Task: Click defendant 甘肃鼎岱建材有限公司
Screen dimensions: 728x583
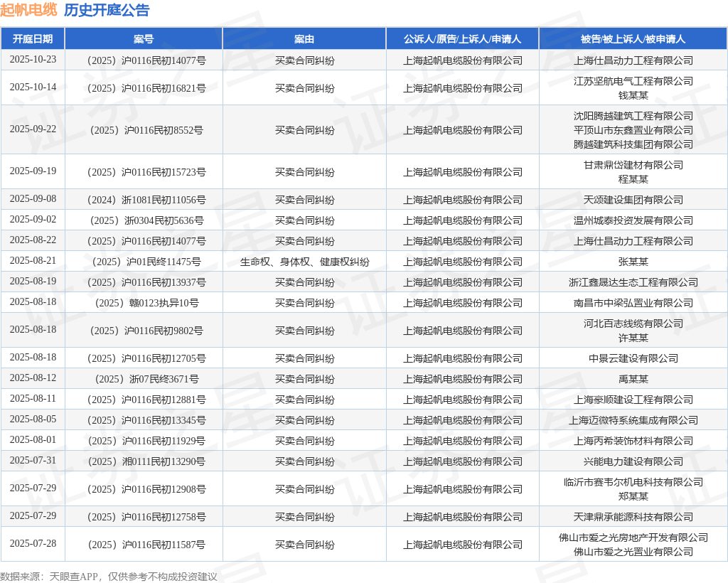Action: (633, 165)
